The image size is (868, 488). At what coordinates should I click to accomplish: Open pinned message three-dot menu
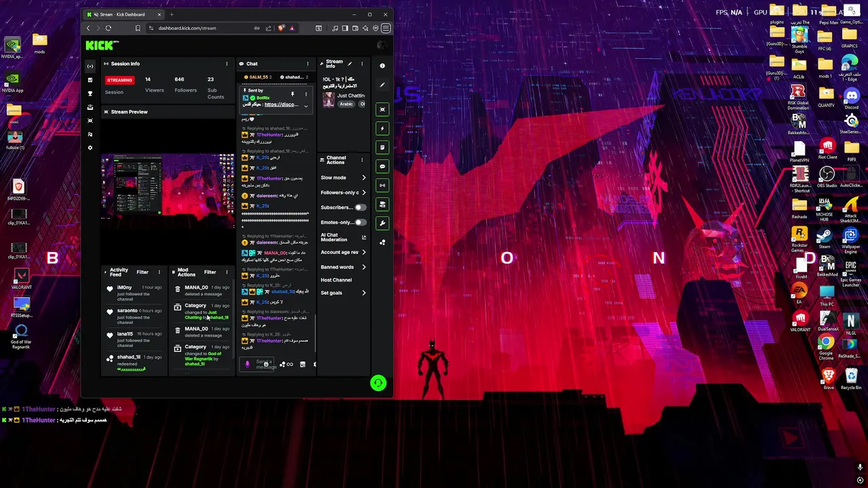[x=306, y=94]
